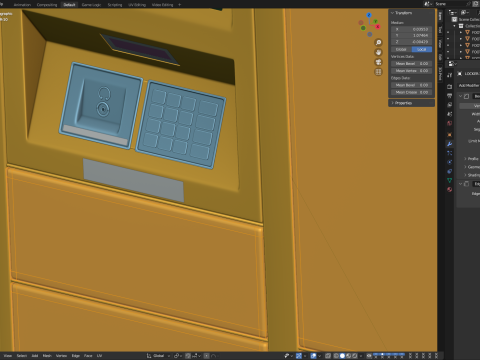480x360 pixels.
Task: Switch perspective/orthographic grid icon
Action: tap(378, 72)
